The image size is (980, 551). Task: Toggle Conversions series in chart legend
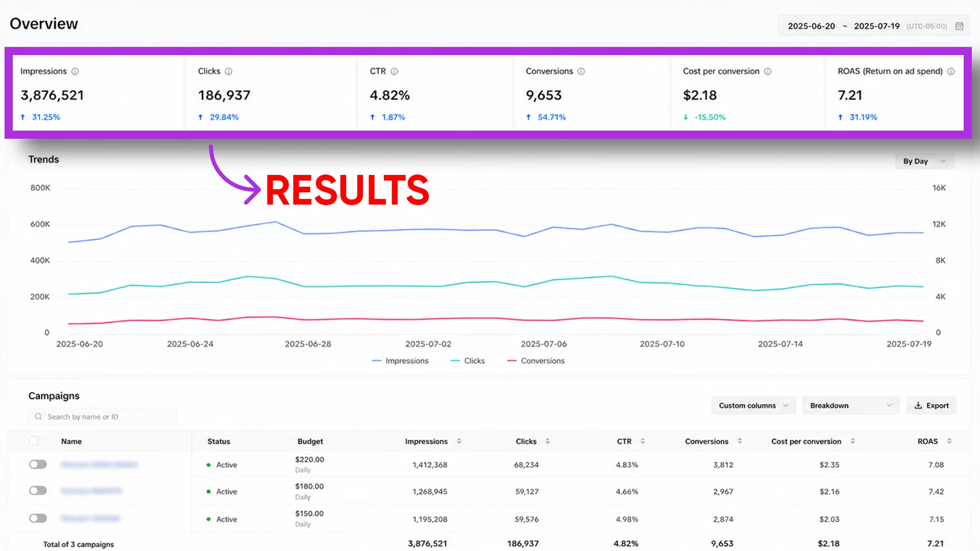536,361
